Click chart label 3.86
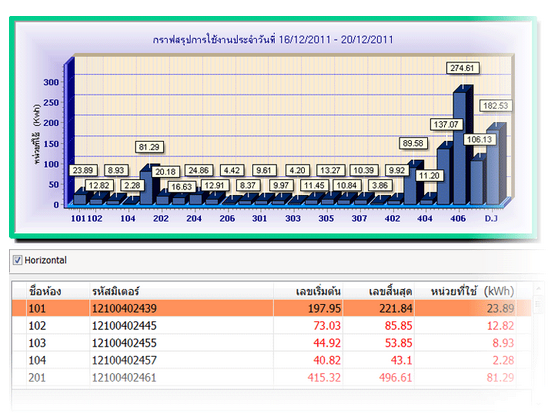Image resolution: width=551 pixels, height=413 pixels. click(380, 185)
